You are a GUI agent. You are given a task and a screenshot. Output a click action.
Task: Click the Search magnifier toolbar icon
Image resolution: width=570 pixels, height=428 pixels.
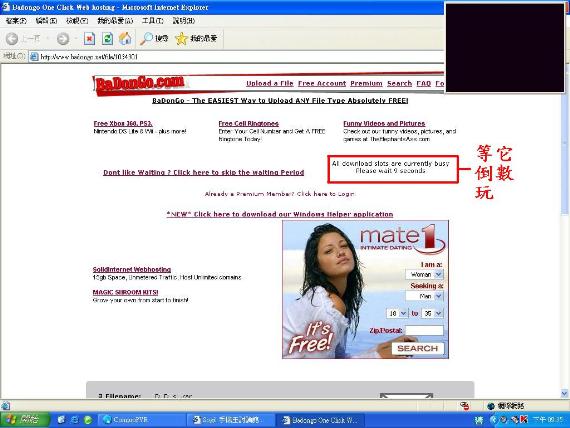pos(146,39)
